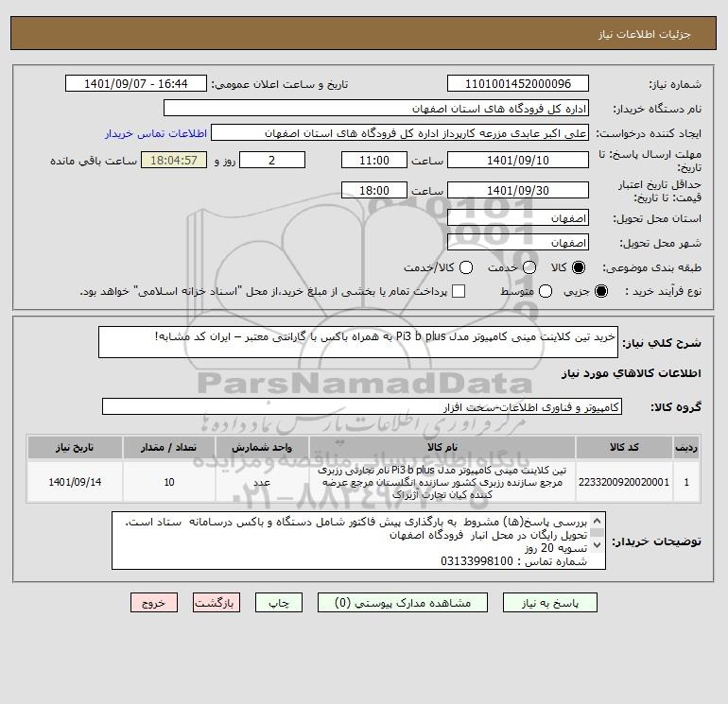Click the remaining days field showing 2
Viewport: 728px width, 704px height.
pyautogui.click(x=272, y=161)
